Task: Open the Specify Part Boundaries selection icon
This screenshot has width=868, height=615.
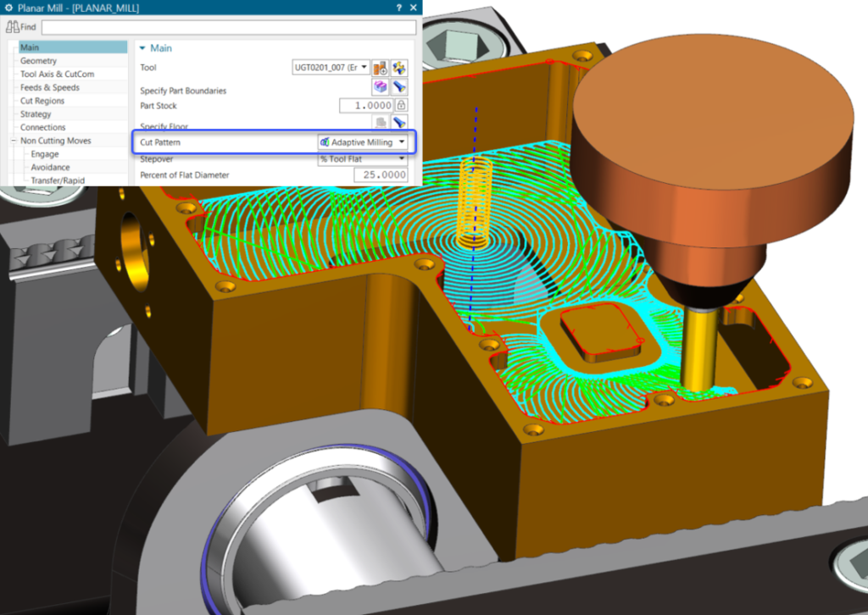Action: point(381,86)
